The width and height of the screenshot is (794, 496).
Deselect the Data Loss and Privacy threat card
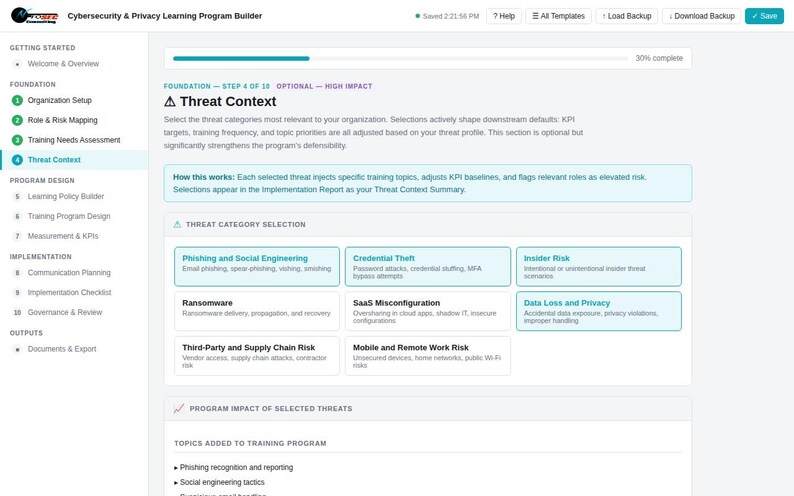pos(599,311)
